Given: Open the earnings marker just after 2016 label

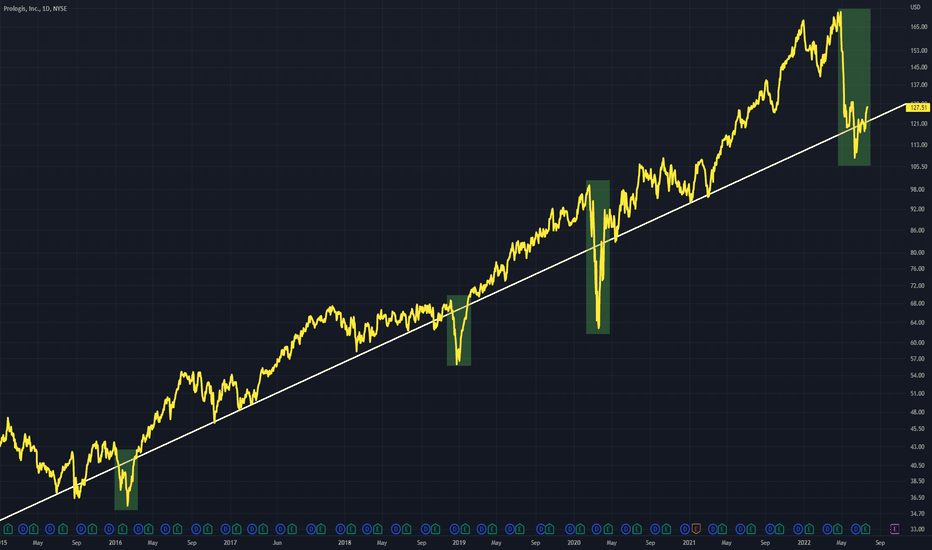Looking at the screenshot, I should pos(122,529).
